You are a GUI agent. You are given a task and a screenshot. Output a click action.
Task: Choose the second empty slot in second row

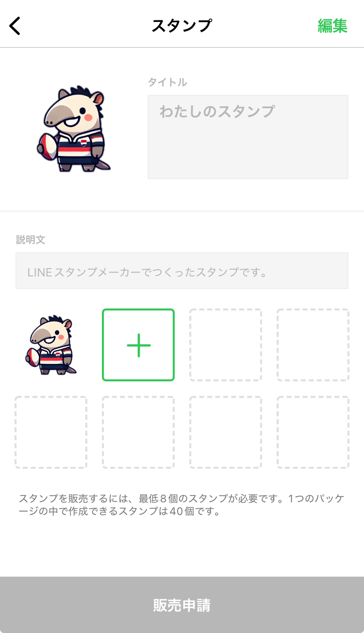[138, 432]
